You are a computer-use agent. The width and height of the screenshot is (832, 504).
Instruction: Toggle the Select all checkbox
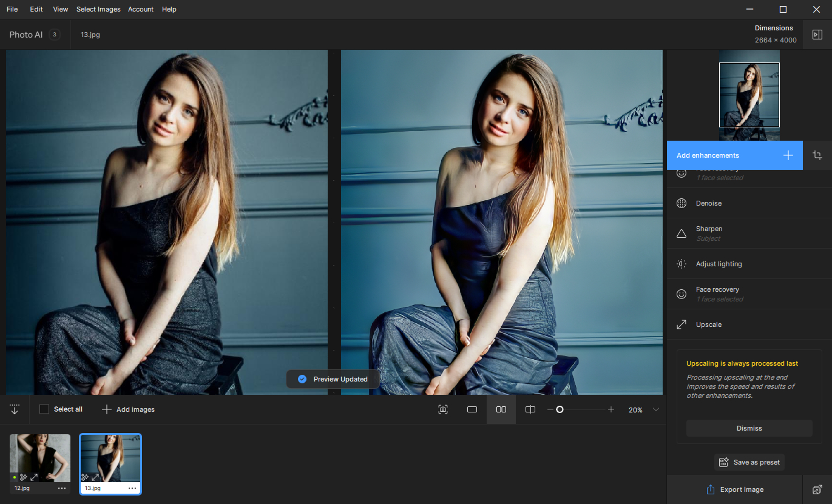44,409
